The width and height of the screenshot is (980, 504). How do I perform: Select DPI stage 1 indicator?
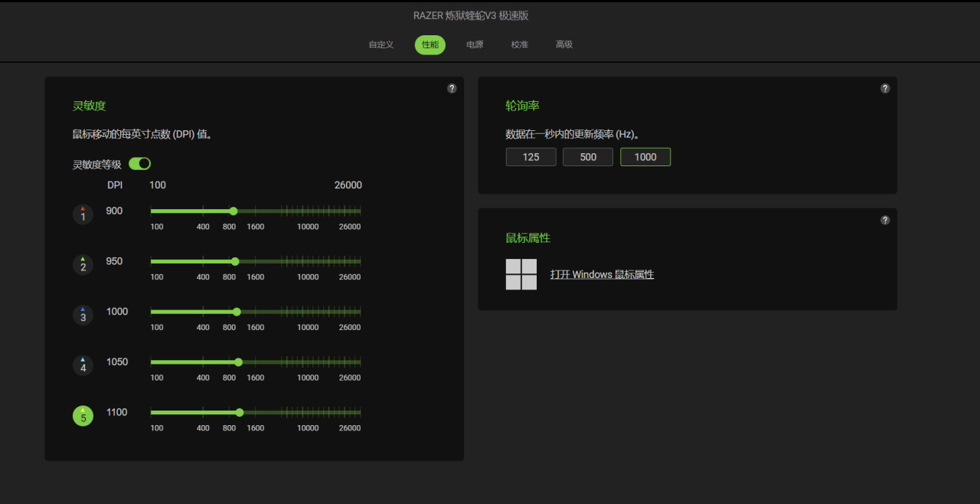point(83,214)
